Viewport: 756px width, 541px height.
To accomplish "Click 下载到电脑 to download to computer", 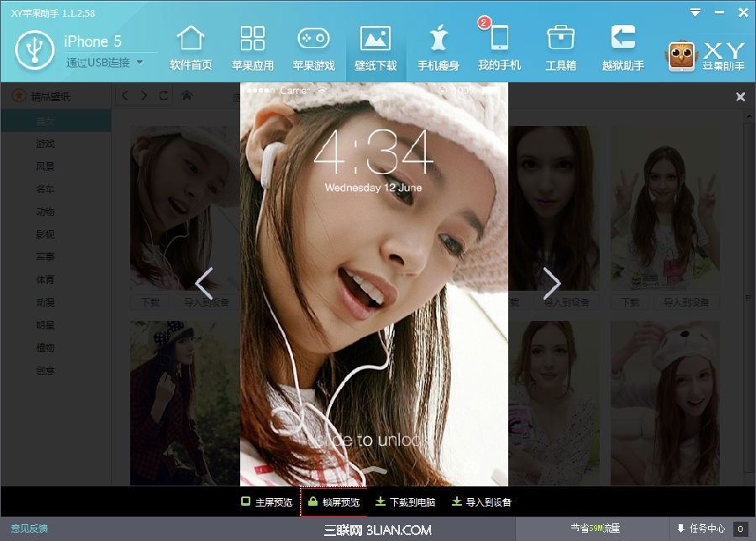I will coord(405,502).
